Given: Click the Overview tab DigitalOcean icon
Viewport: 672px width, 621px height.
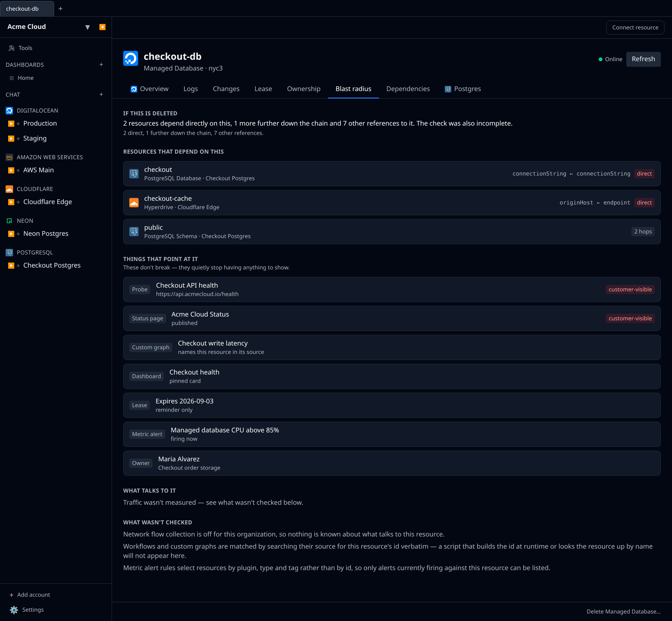Looking at the screenshot, I should pos(134,89).
